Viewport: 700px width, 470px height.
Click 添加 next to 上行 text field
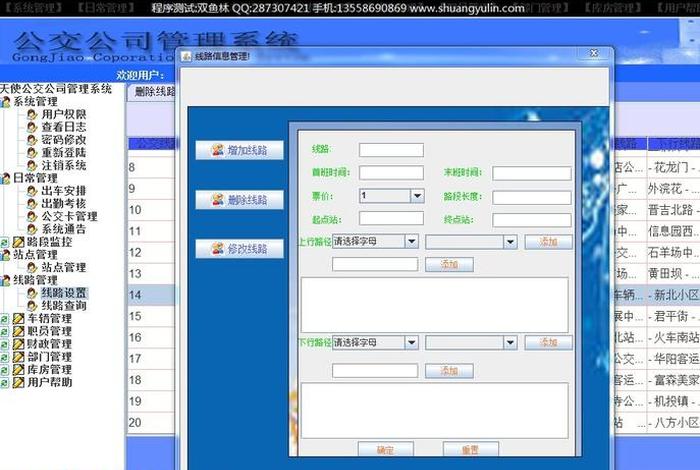[x=449, y=264]
